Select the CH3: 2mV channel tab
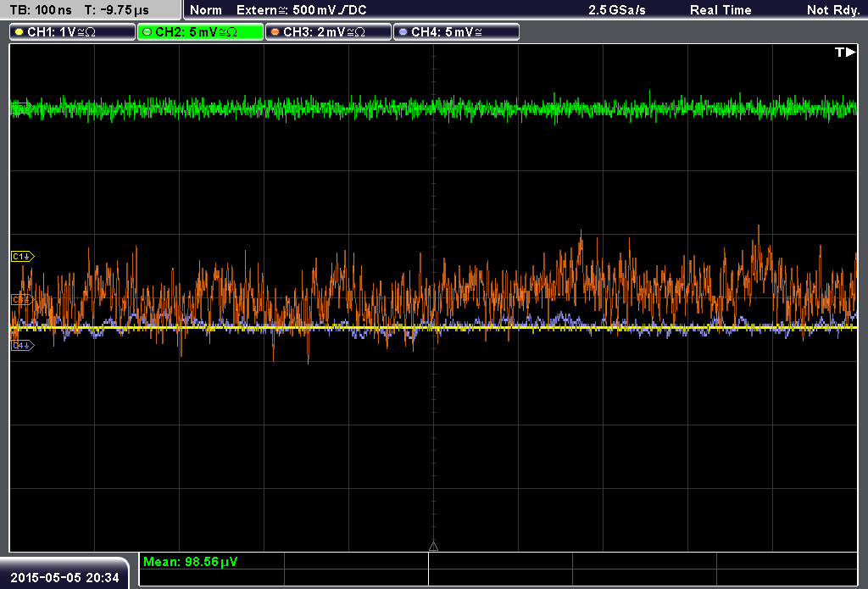Image resolution: width=868 pixels, height=589 pixels. [328, 32]
